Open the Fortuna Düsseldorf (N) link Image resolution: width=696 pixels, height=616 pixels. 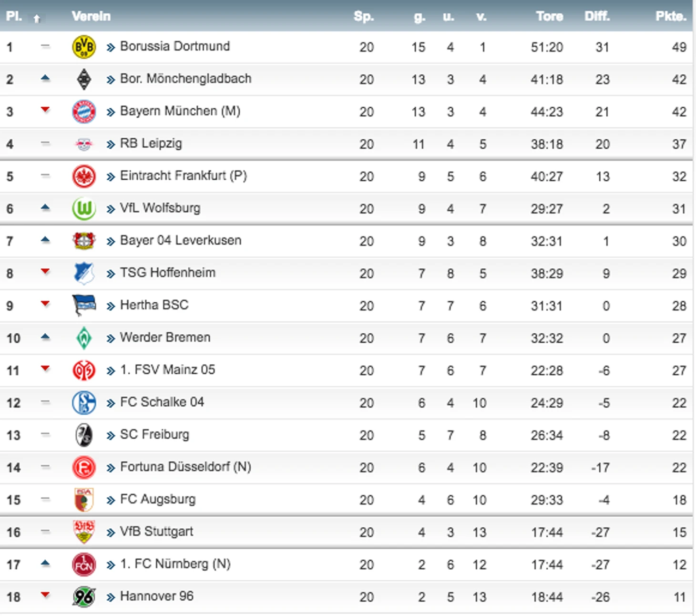tap(185, 467)
